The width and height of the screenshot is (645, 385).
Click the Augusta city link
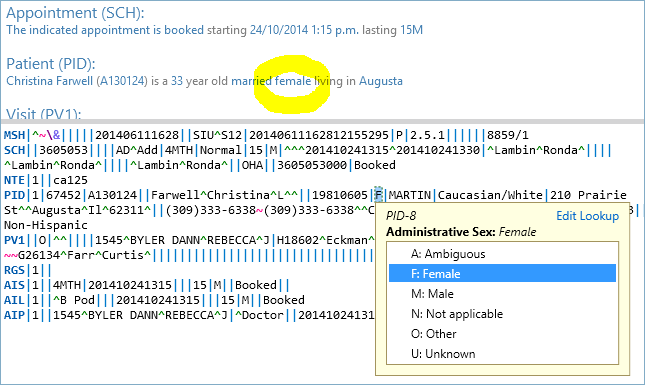(x=381, y=81)
